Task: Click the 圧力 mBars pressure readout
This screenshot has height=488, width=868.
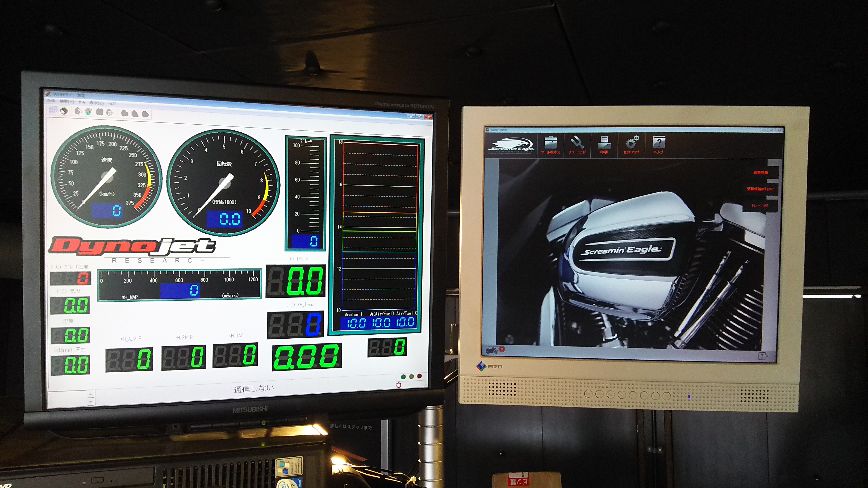Action: tap(70, 365)
